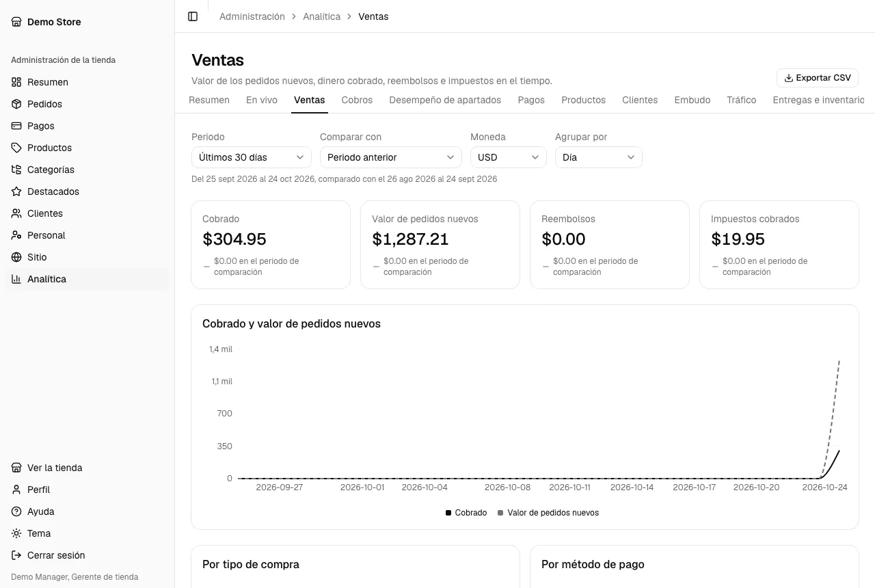875x588 pixels.
Task: Switch to the En vivo tab
Action: (x=262, y=100)
